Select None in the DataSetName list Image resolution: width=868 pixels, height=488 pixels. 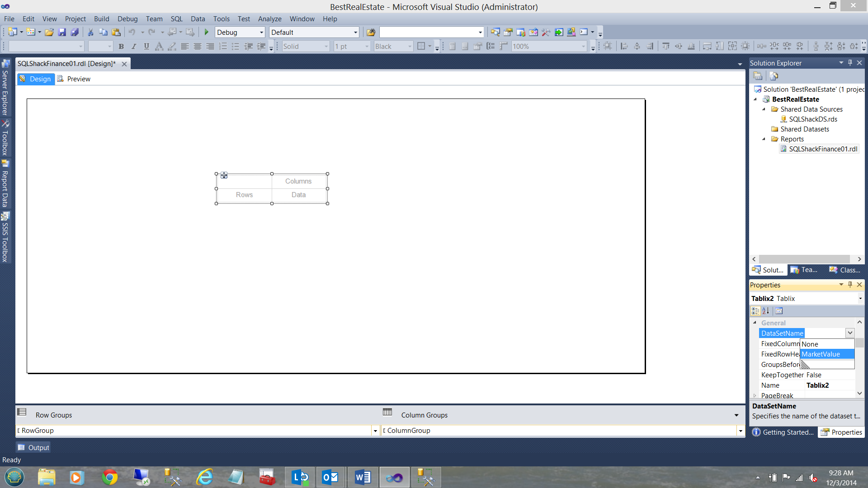point(810,344)
